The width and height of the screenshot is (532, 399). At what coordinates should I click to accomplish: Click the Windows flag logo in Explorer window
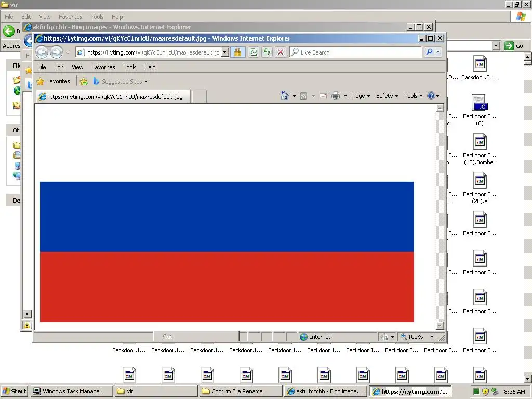[521, 16]
